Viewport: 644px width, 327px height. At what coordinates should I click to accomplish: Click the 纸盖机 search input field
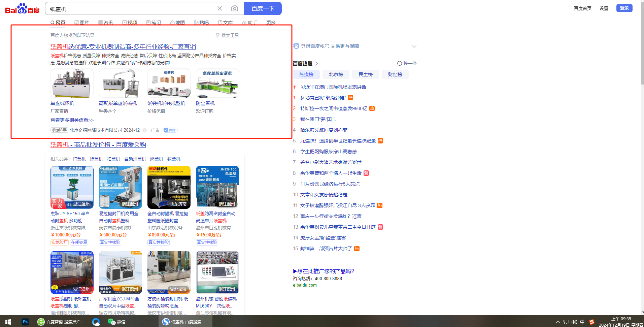pyautogui.click(x=131, y=9)
